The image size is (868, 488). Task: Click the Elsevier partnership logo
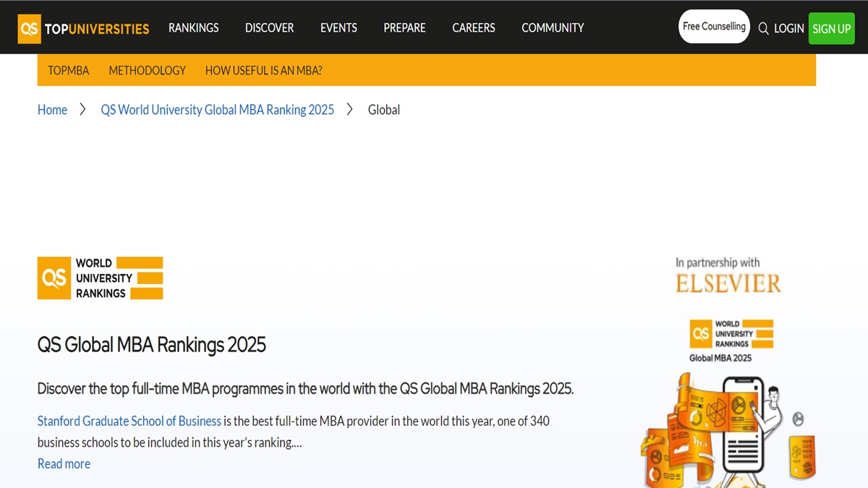pos(728,275)
